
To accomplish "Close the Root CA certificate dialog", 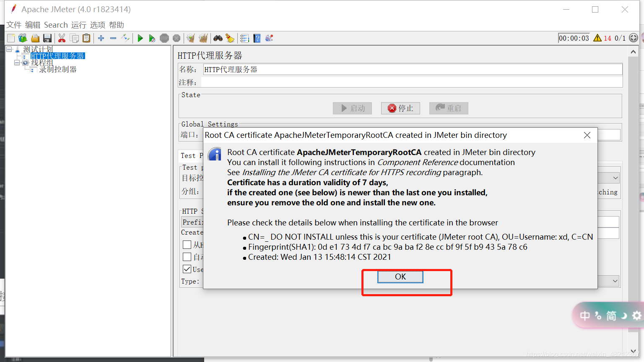I will [x=587, y=135].
